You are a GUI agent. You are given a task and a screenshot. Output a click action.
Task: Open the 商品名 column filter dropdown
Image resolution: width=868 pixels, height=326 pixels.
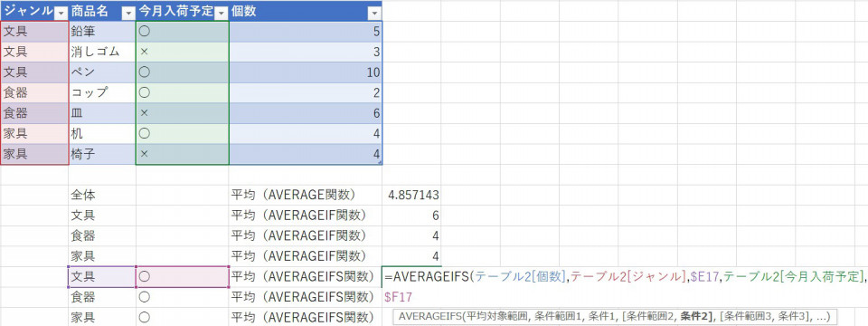point(127,12)
